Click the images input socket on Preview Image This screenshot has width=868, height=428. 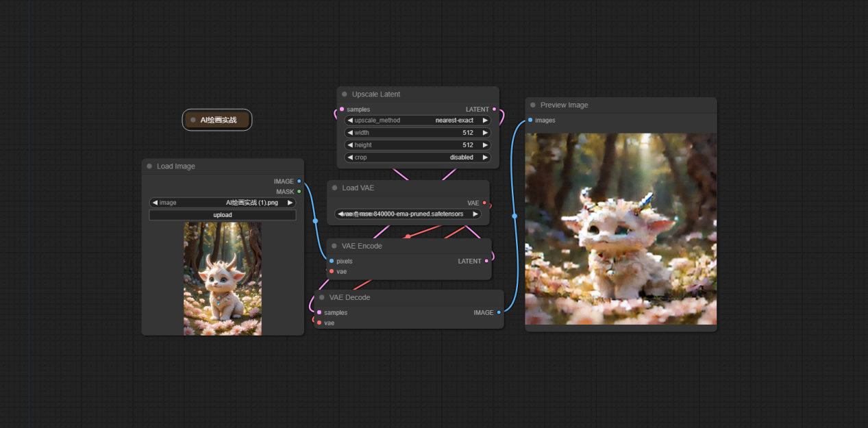click(x=530, y=121)
